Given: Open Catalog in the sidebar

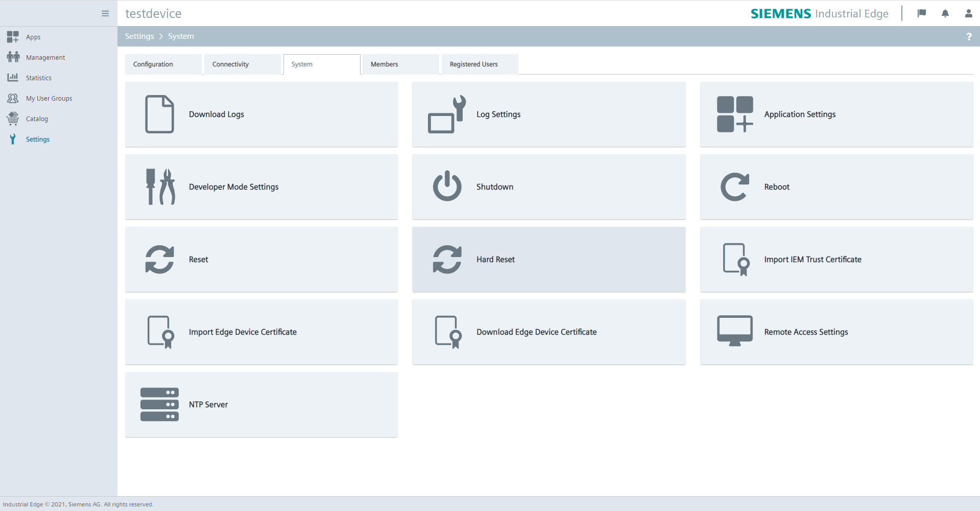Looking at the screenshot, I should click(37, 119).
